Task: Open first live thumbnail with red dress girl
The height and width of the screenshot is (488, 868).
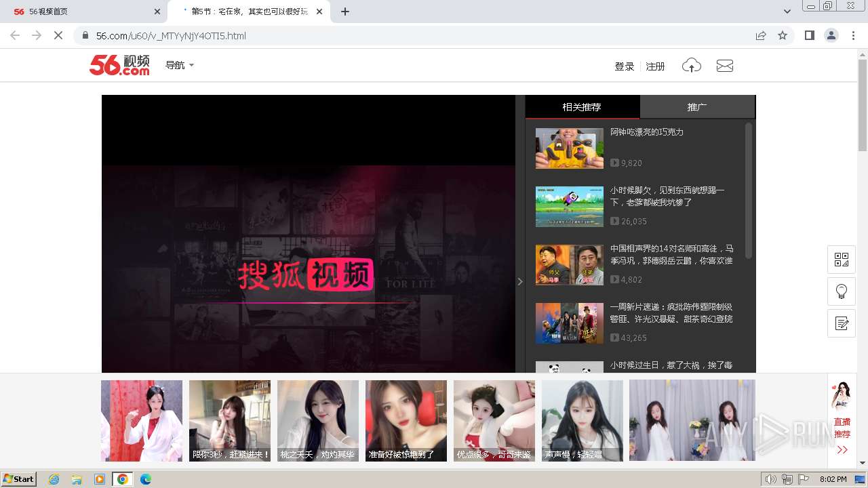Action: (142, 421)
